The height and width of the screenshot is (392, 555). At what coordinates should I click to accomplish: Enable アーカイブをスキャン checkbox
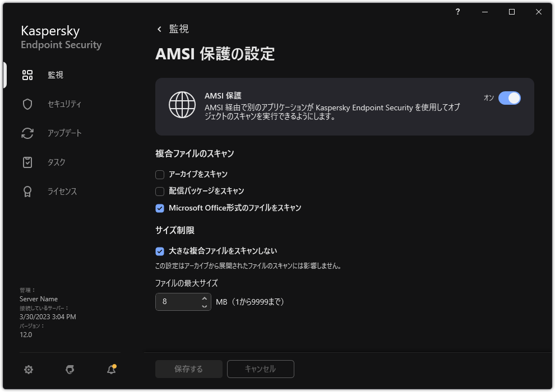click(159, 175)
